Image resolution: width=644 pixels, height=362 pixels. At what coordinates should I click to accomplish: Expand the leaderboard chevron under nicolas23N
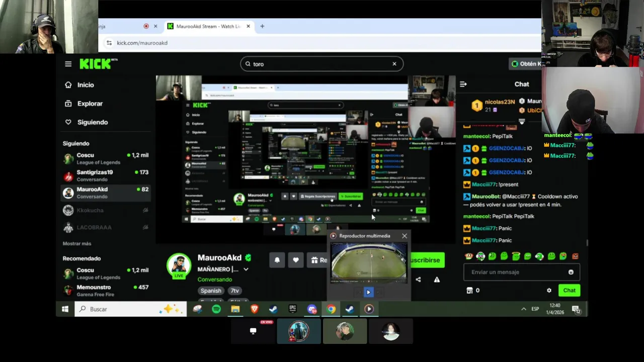pyautogui.click(x=522, y=122)
